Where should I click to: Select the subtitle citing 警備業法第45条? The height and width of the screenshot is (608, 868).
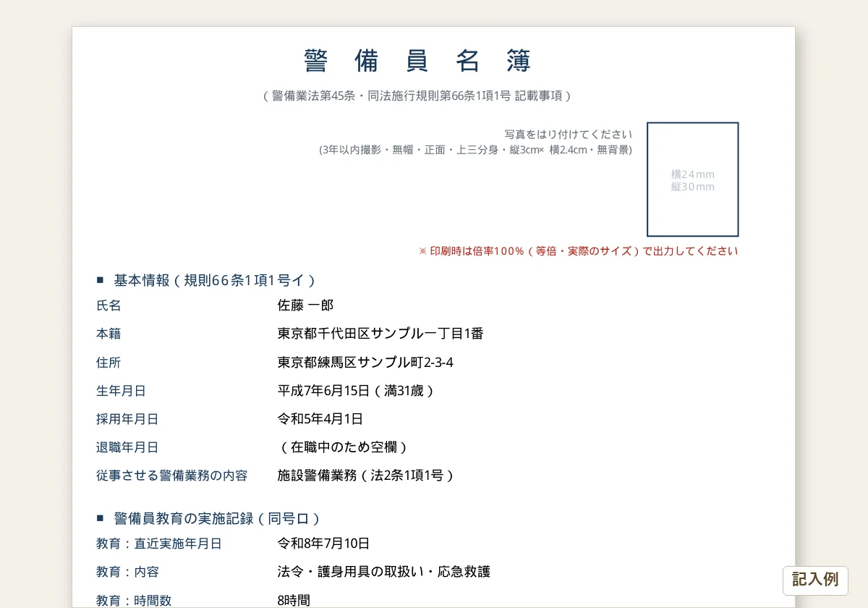[418, 96]
